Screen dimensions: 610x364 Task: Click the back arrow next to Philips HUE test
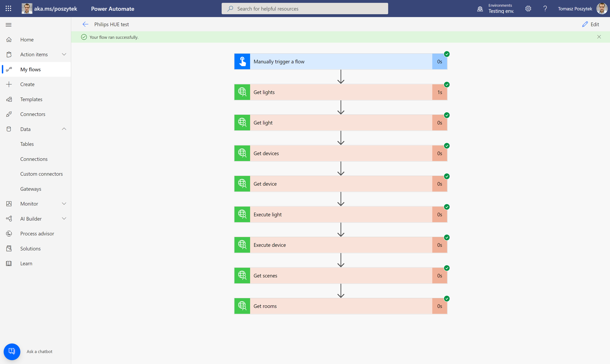tap(85, 24)
